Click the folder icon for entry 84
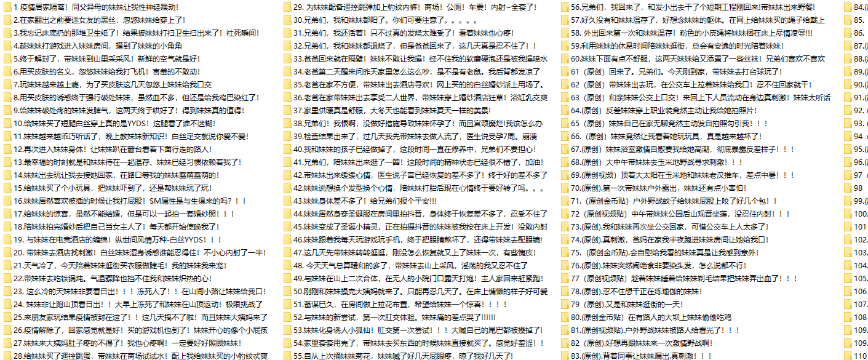 point(847,7)
